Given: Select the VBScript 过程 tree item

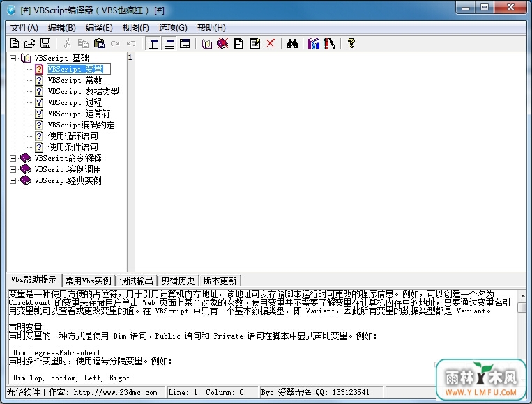Looking at the screenshot, I should pos(75,102).
